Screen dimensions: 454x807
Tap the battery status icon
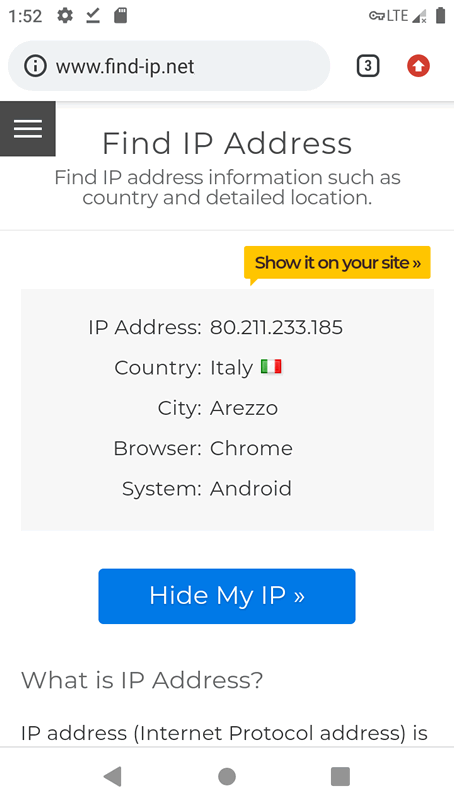pyautogui.click(x=440, y=16)
